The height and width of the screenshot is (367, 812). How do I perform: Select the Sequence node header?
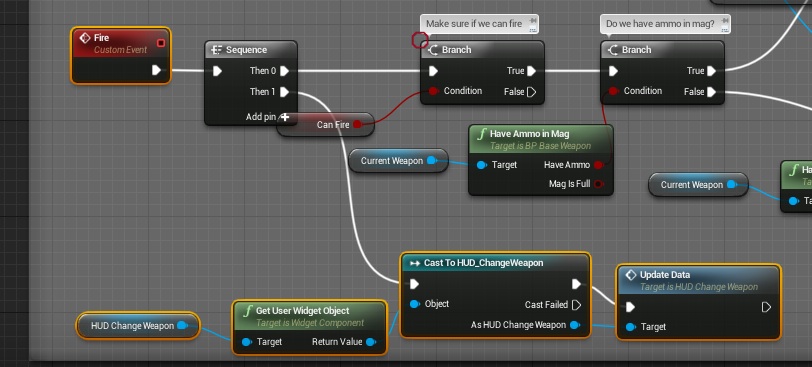click(x=251, y=50)
